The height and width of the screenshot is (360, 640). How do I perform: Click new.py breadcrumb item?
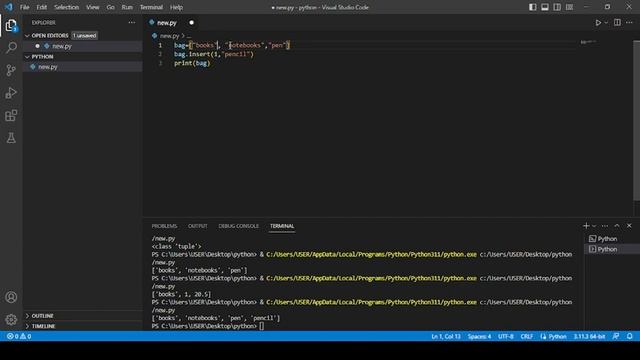pos(169,36)
